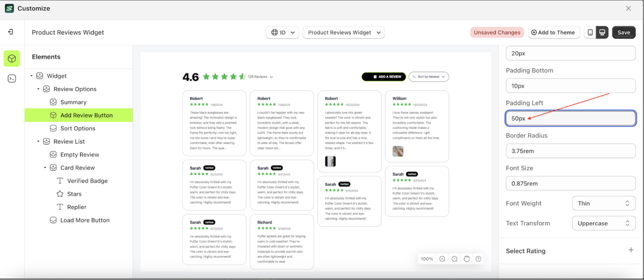Open the canvas help question mark icon
The width and height of the screenshot is (644, 280).
click(x=479, y=259)
